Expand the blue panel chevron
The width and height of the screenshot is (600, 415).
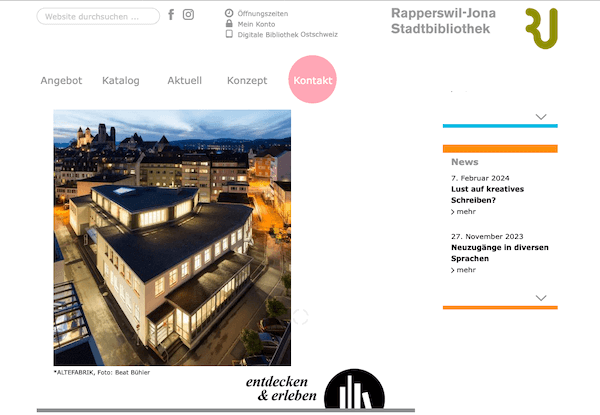(541, 117)
